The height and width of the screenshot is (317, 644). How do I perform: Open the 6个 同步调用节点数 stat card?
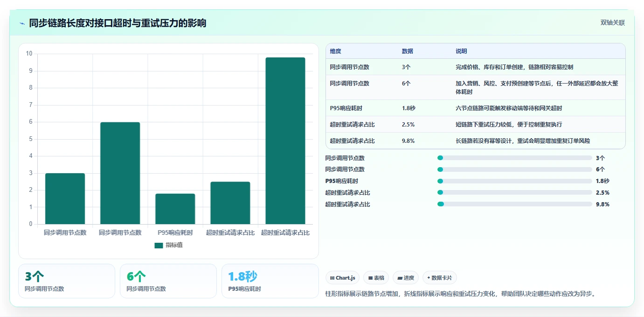tap(168, 281)
